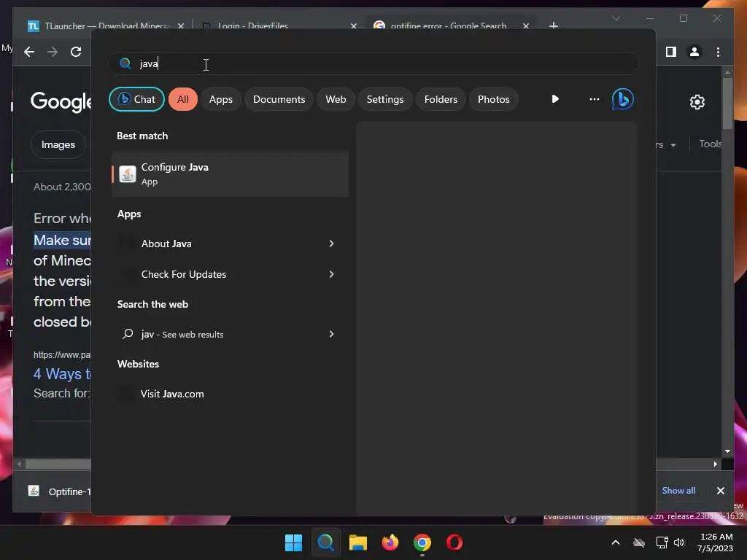Switch to the Folders filter tab

pyautogui.click(x=441, y=99)
